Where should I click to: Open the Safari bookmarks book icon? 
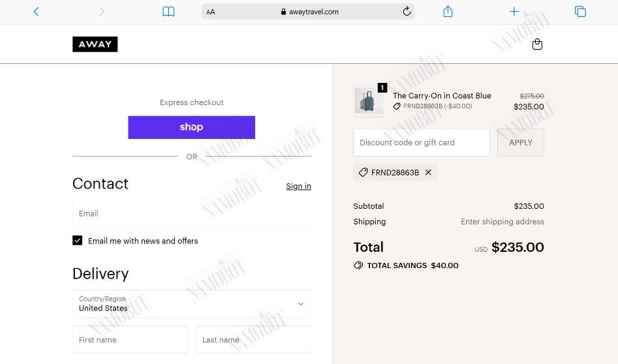click(x=168, y=12)
